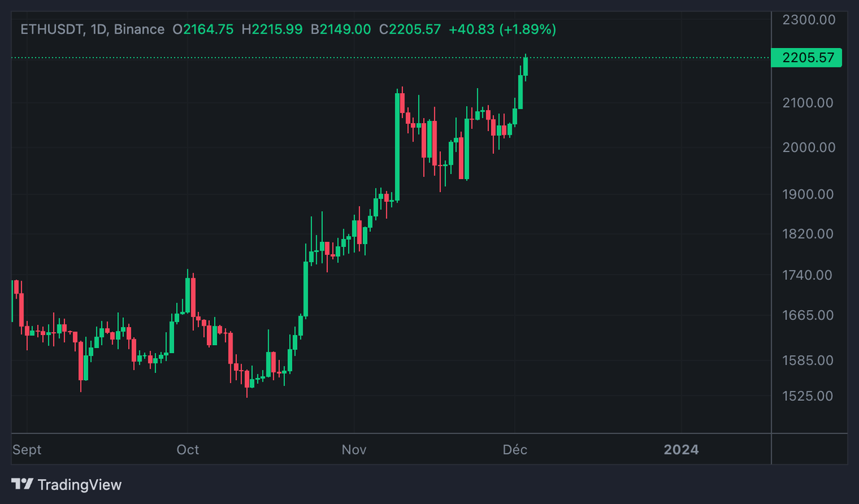Screen dimensions: 859x504
Task: Click the 1900.00 price axis label
Action: [x=809, y=194]
